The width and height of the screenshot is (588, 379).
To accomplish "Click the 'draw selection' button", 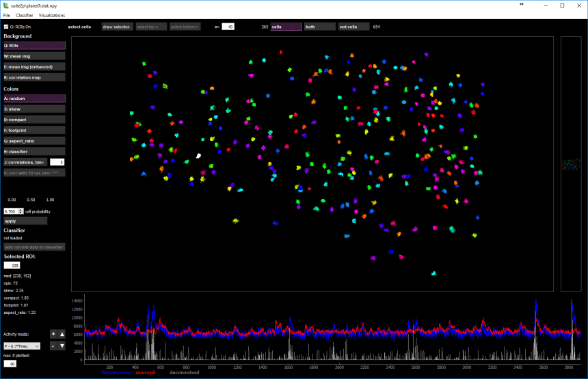I will [116, 27].
